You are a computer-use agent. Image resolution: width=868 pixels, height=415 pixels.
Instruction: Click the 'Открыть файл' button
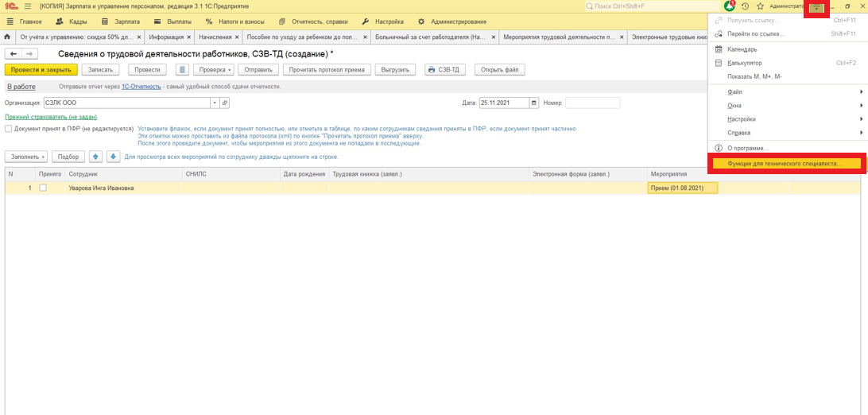pyautogui.click(x=499, y=70)
